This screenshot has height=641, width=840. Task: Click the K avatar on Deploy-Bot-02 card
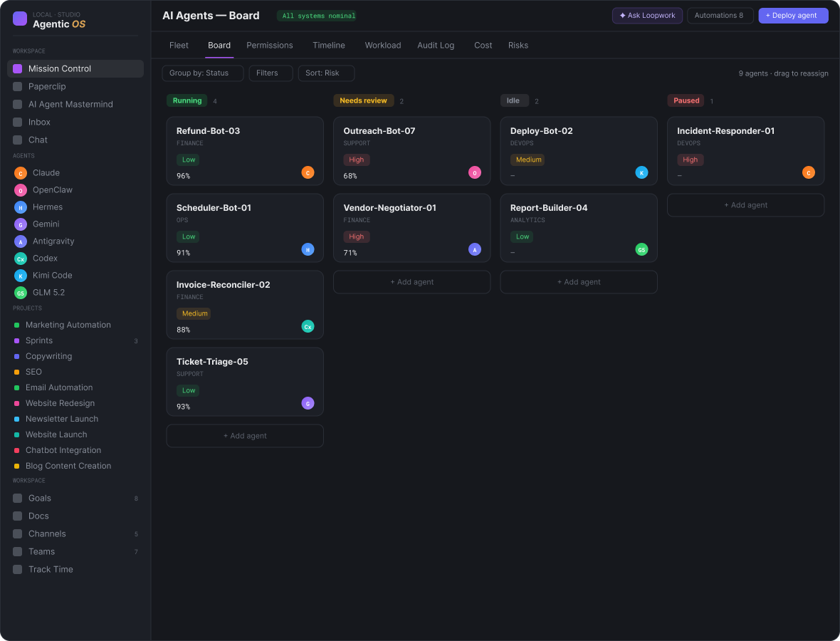coord(642,172)
